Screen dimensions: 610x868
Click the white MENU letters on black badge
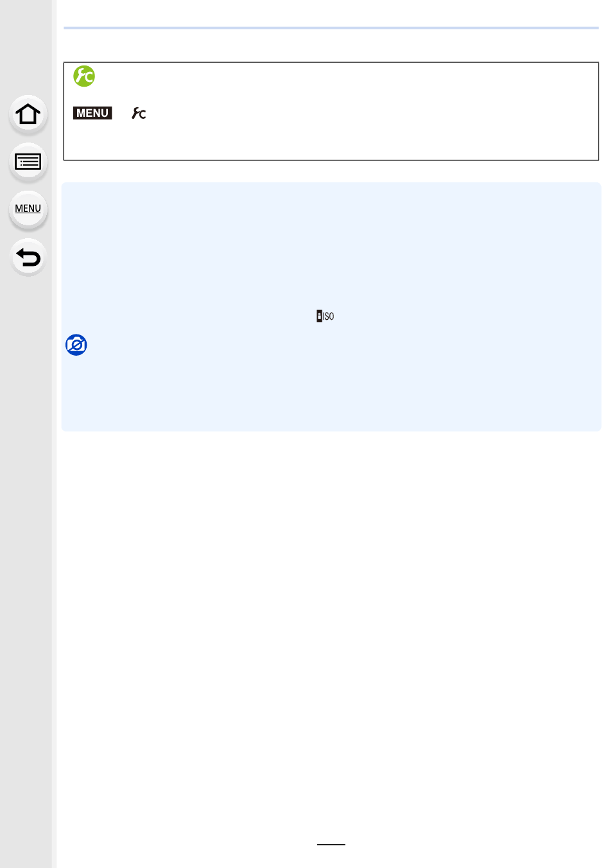coord(92,113)
